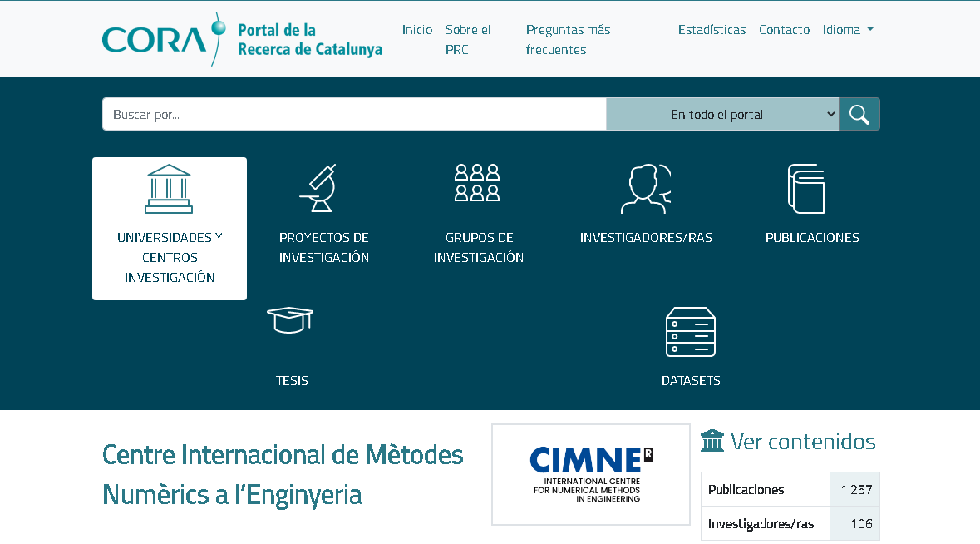
Task: Open Preguntas más frecuentes
Action: (568, 39)
